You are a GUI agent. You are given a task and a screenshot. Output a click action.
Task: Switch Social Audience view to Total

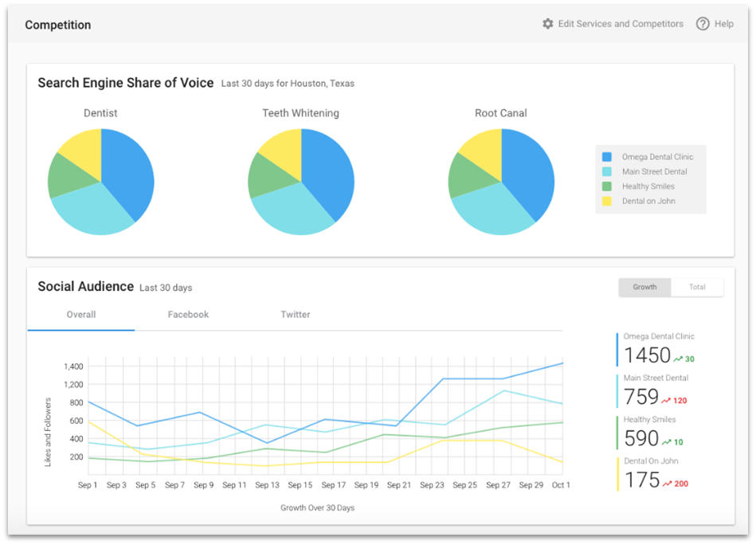click(697, 287)
